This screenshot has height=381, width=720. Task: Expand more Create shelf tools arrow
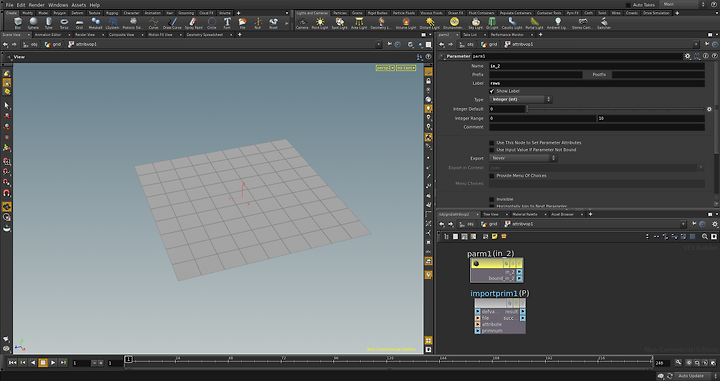pos(287,23)
